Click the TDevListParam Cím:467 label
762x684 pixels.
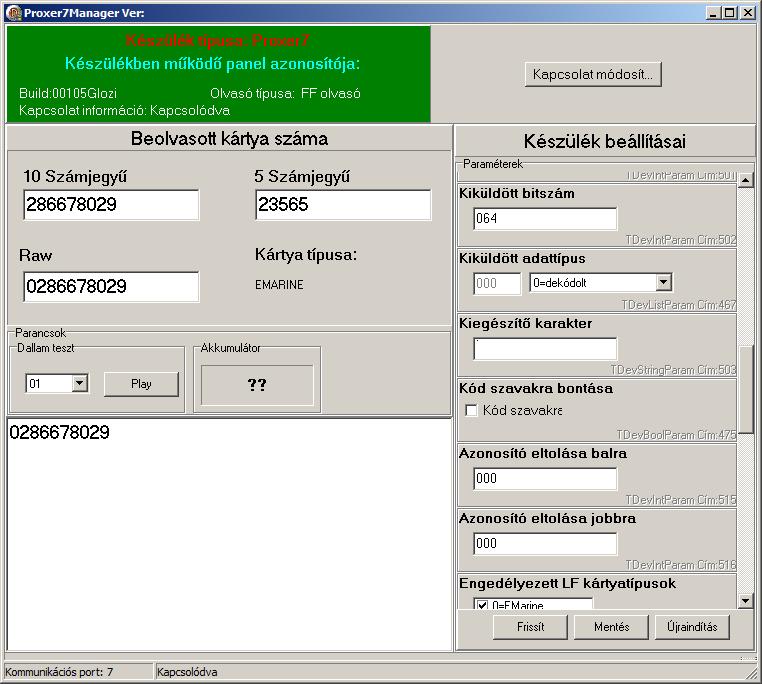(678, 305)
